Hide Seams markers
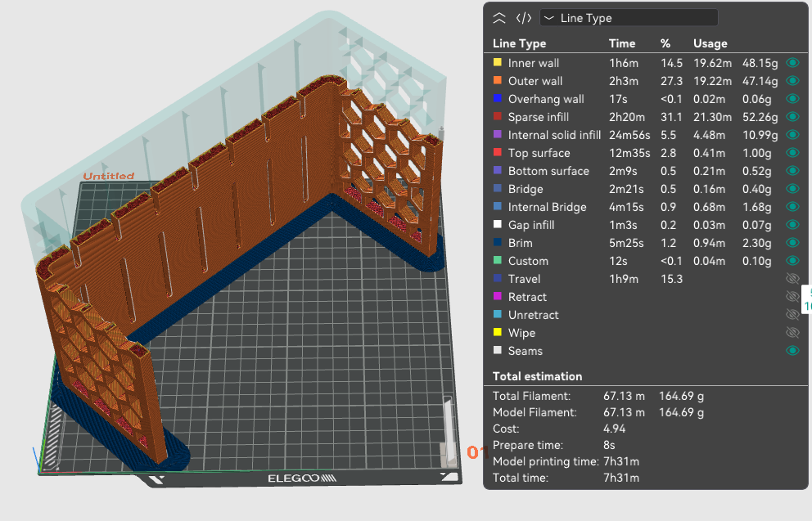The height and width of the screenshot is (521, 812). point(792,351)
